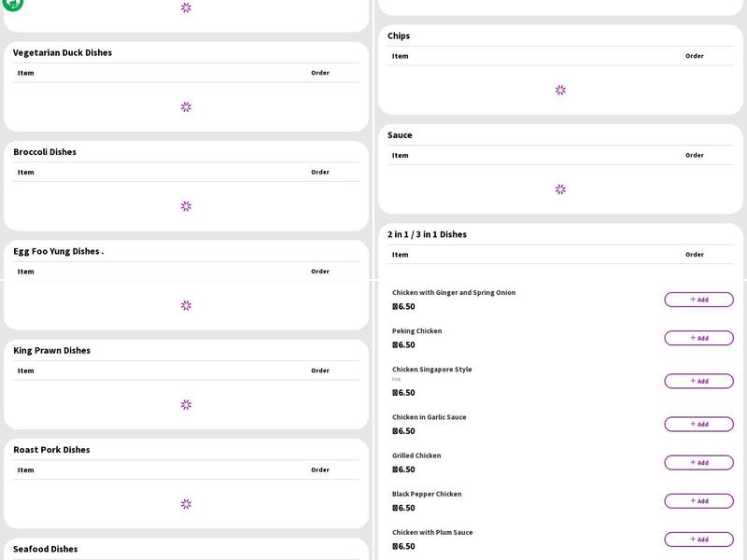Click the Chips section loading spinner
This screenshot has height=560, width=747.
(x=560, y=91)
